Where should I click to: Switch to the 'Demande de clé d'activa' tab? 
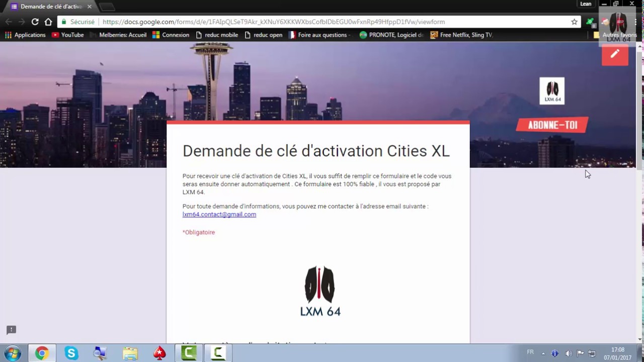point(50,7)
